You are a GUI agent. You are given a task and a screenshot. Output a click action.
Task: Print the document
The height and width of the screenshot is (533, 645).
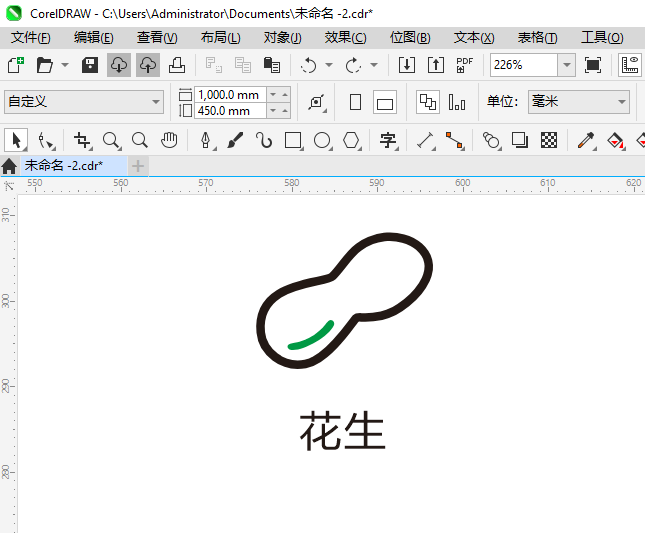[177, 65]
